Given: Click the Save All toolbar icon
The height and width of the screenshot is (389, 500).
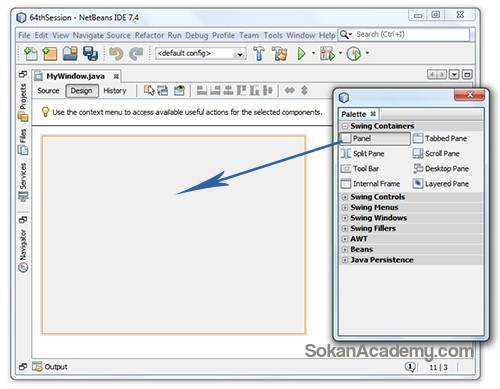Looking at the screenshot, I should tap(90, 54).
